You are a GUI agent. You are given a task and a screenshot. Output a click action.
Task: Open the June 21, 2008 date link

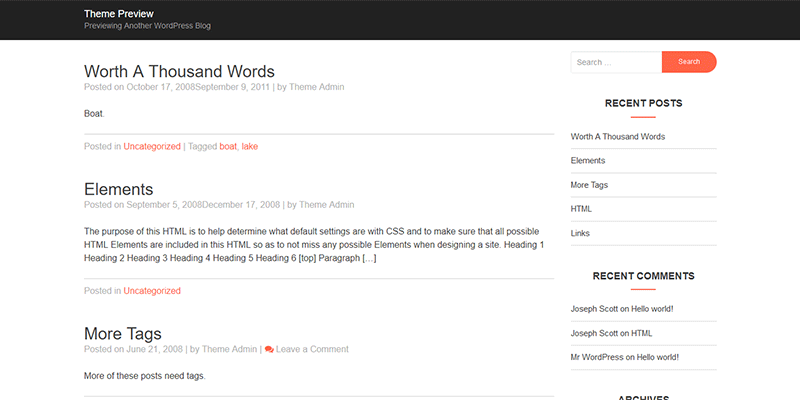point(155,349)
